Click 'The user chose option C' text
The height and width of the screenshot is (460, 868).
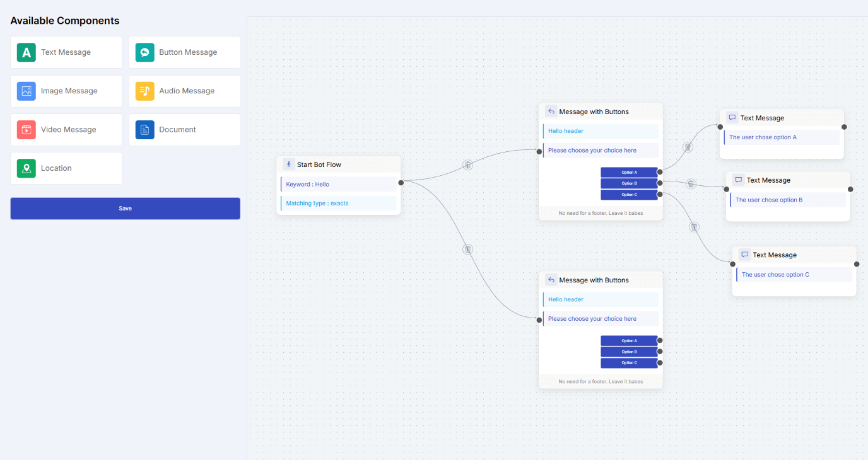[775, 275]
